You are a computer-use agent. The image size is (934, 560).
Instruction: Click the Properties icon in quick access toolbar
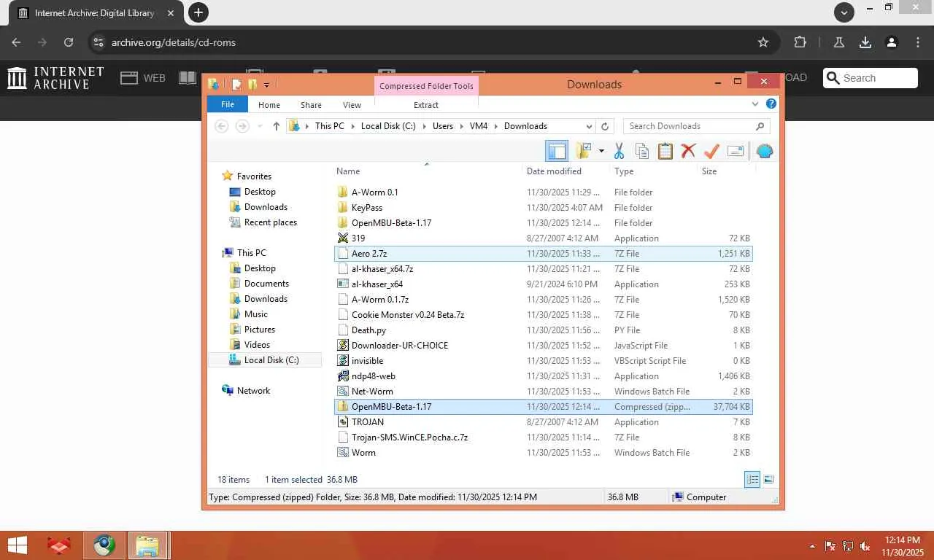[236, 85]
